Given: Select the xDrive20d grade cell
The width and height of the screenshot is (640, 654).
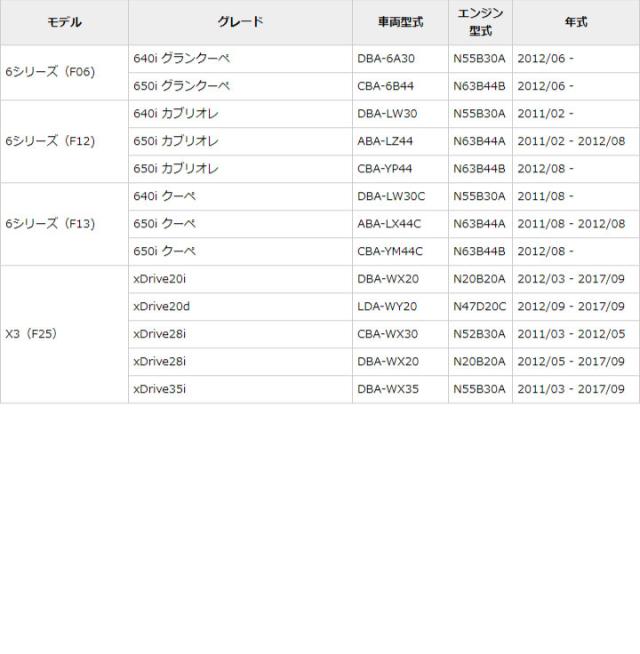Looking at the screenshot, I should (161, 306).
